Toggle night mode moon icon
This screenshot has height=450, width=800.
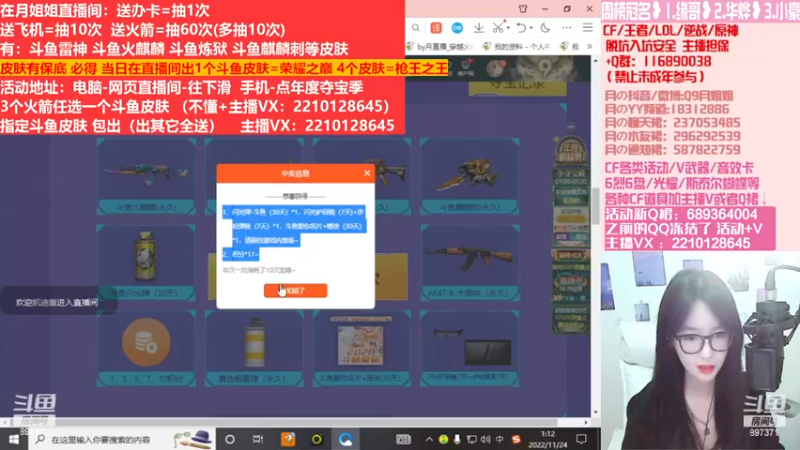pyautogui.click(x=545, y=28)
